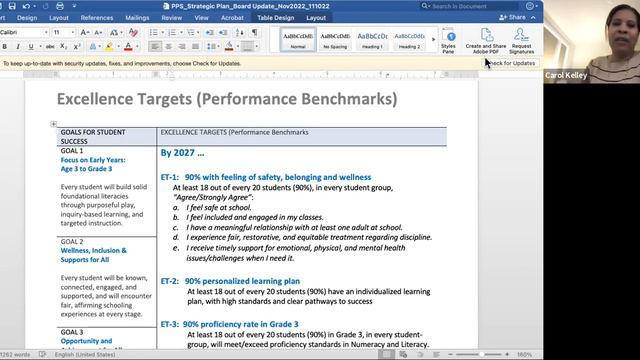The height and width of the screenshot is (360, 640).
Task: Open the multilevel list menu
Action: 191,33
